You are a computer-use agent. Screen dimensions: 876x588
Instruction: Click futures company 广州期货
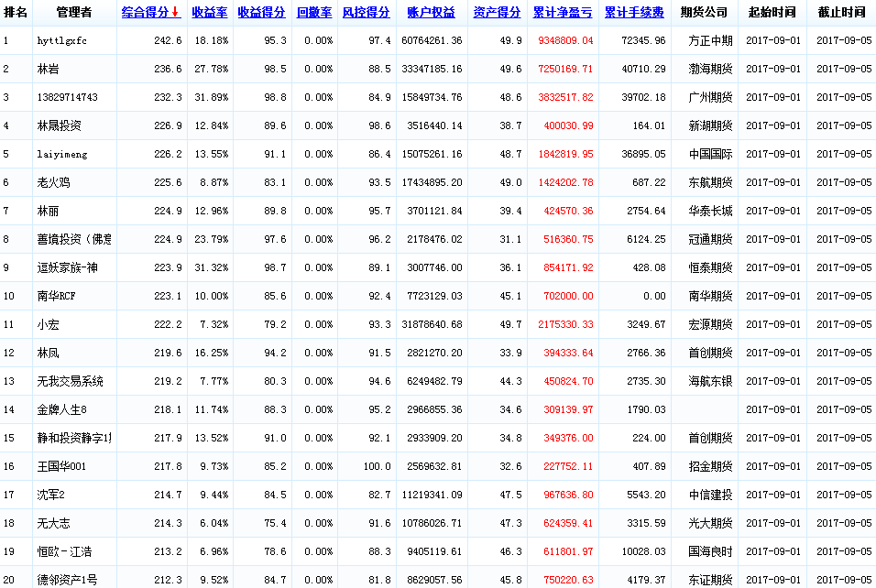pos(710,97)
